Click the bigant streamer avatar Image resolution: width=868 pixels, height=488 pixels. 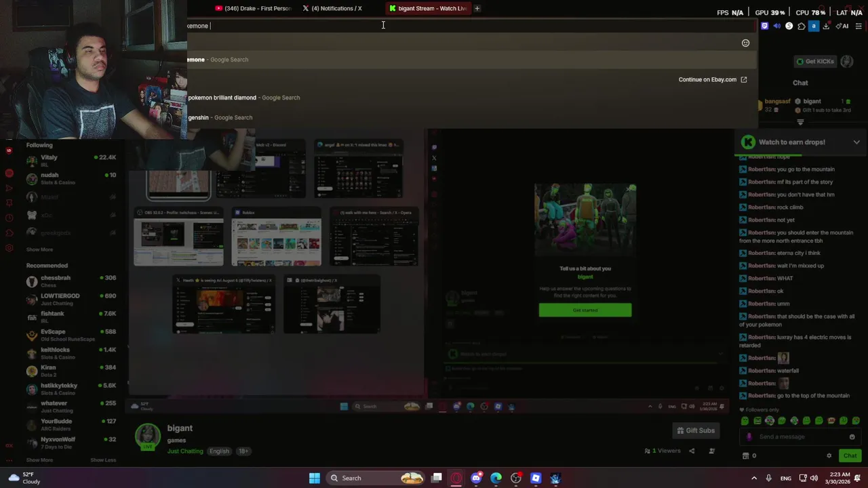click(x=148, y=437)
